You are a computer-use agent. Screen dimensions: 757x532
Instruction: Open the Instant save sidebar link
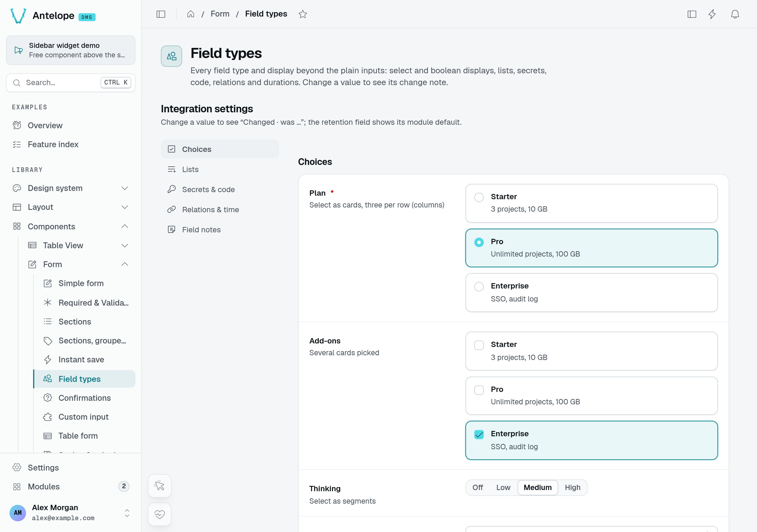tap(84, 360)
